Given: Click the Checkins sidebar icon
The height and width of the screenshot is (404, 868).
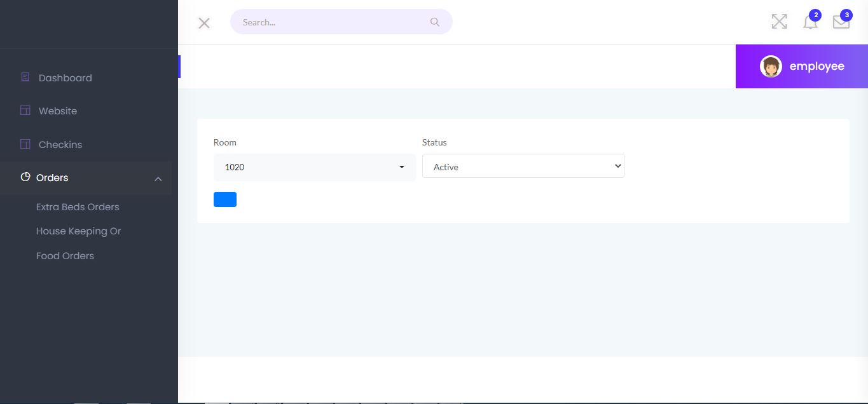Looking at the screenshot, I should pyautogui.click(x=25, y=144).
